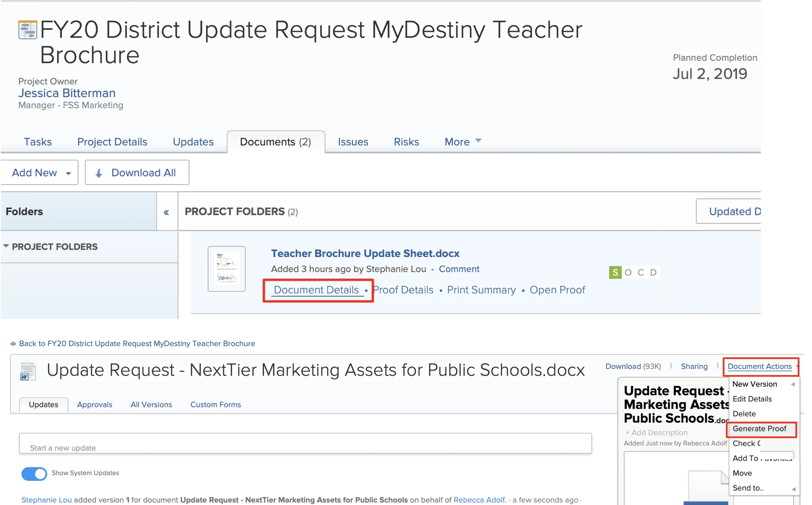Switch to the Risks tab
This screenshot has width=812, height=505.
coord(406,142)
